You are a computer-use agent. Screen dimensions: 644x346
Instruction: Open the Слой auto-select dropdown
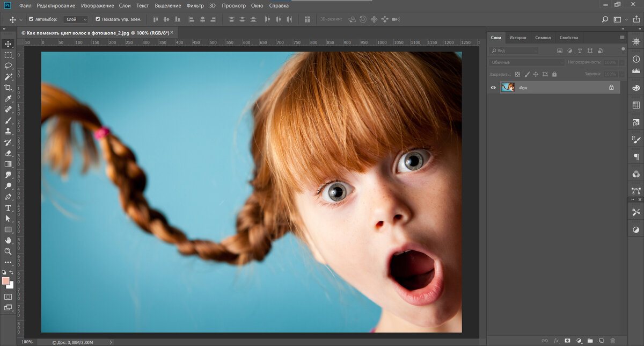click(75, 19)
